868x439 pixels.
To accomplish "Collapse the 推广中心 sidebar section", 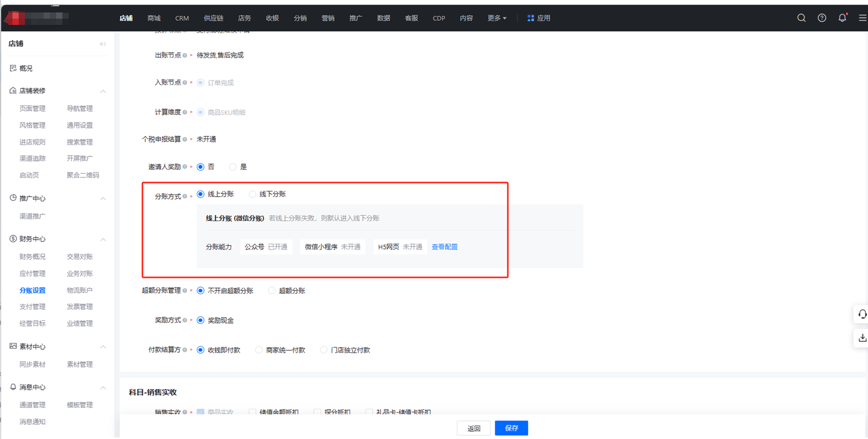I will [103, 199].
